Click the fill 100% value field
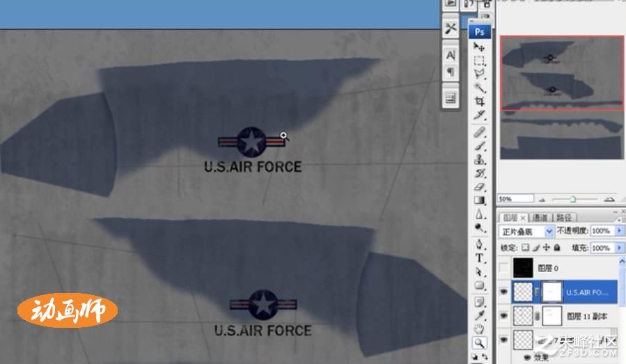Image resolution: width=626 pixels, height=364 pixels. pyautogui.click(x=602, y=248)
